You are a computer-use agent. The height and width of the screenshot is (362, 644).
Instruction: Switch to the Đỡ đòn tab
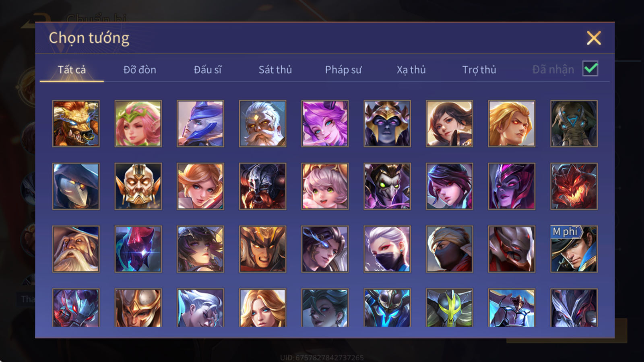[x=140, y=70]
